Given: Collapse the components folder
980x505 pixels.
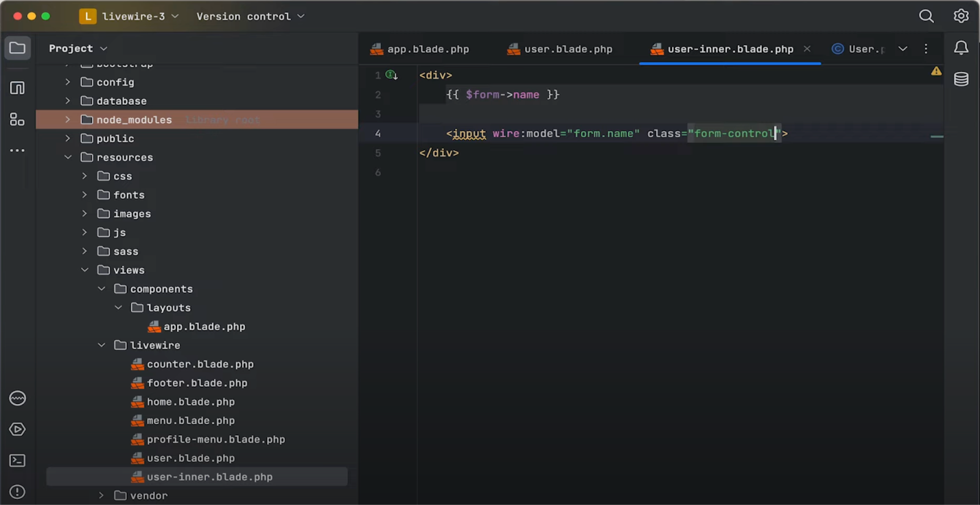Looking at the screenshot, I should (x=102, y=289).
